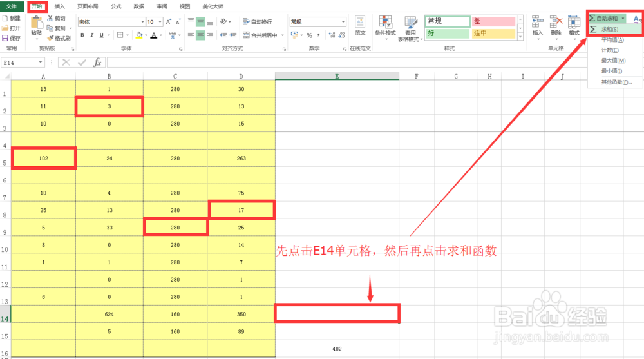644x359 pixels.
Task: Expand the 合并后居中 dropdown arrow
Action: point(283,35)
